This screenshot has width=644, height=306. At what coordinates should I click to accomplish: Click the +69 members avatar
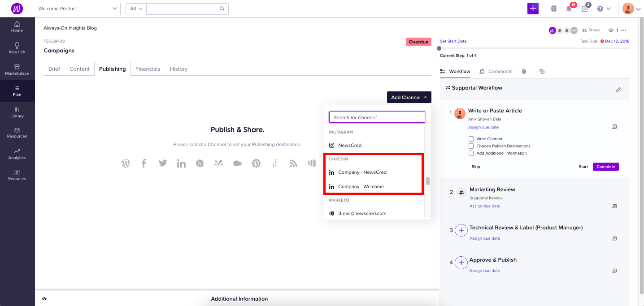574,30
